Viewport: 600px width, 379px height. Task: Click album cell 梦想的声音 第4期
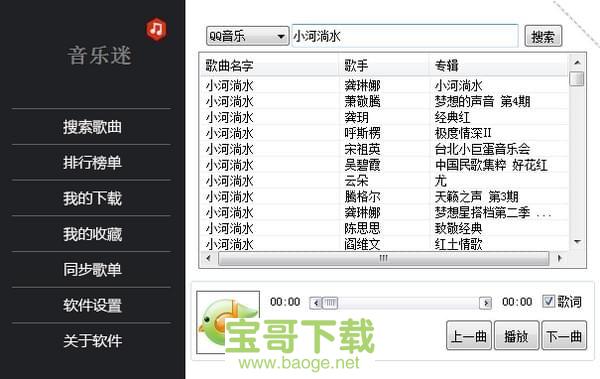[482, 101]
